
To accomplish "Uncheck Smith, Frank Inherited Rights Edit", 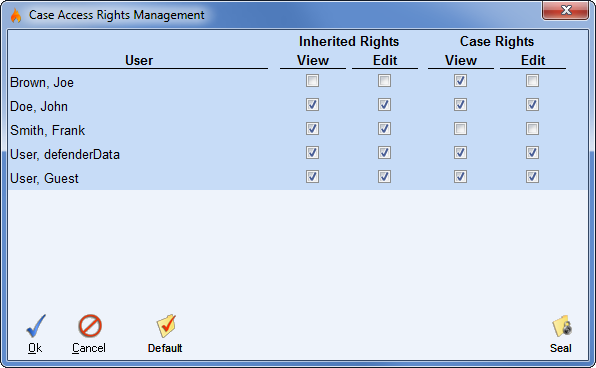I will point(384,128).
